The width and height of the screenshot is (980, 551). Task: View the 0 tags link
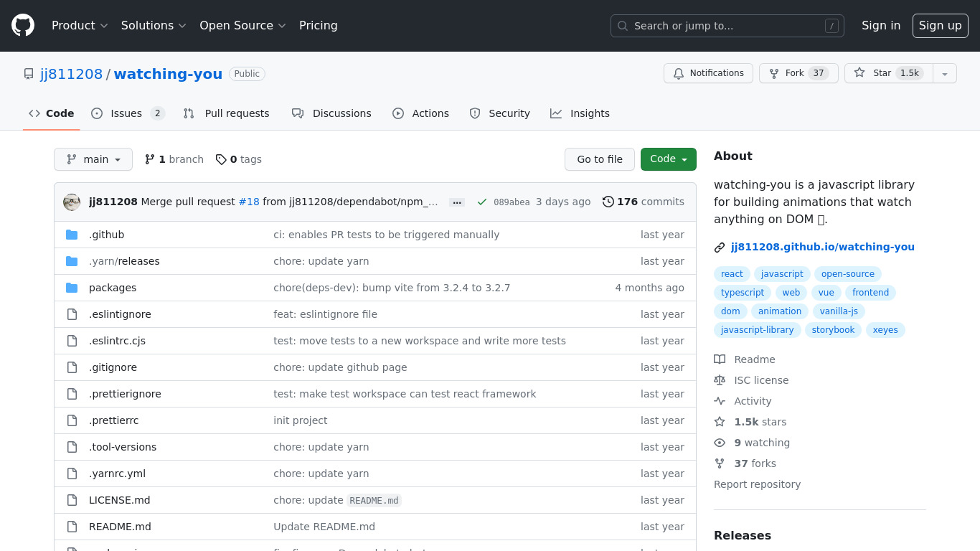pyautogui.click(x=239, y=159)
